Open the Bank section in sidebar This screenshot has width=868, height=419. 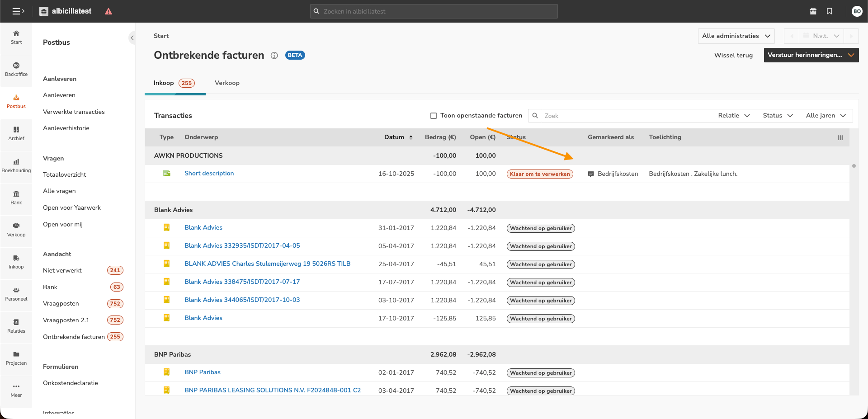16,198
